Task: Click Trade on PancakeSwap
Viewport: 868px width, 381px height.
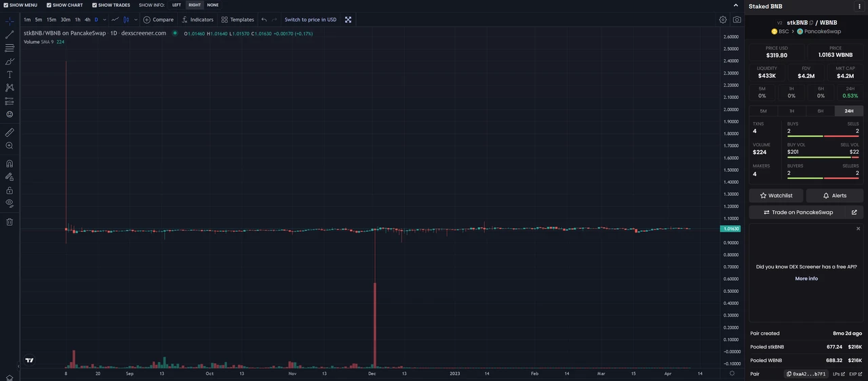Action: coord(798,212)
